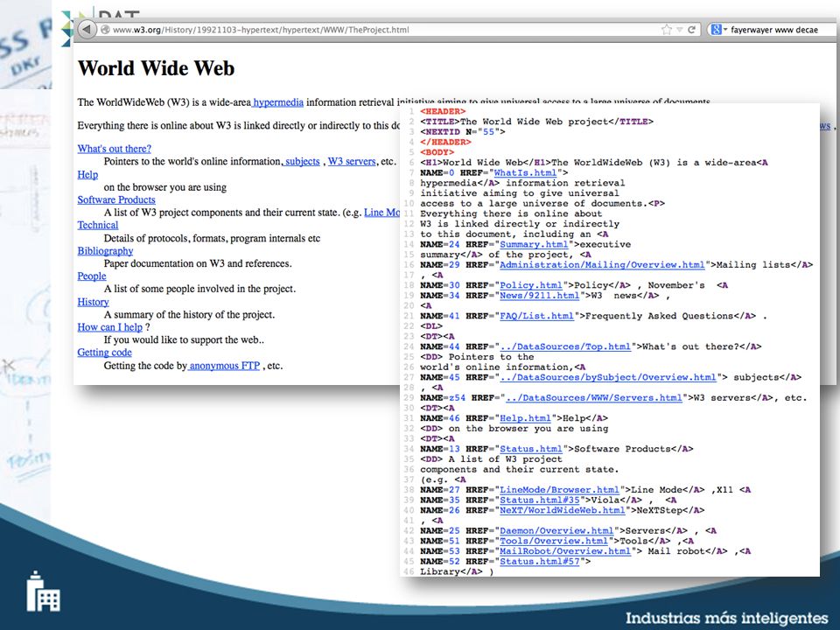Click the browser back arrow button
Viewport: 840px width, 630px height.
pyautogui.click(x=87, y=30)
